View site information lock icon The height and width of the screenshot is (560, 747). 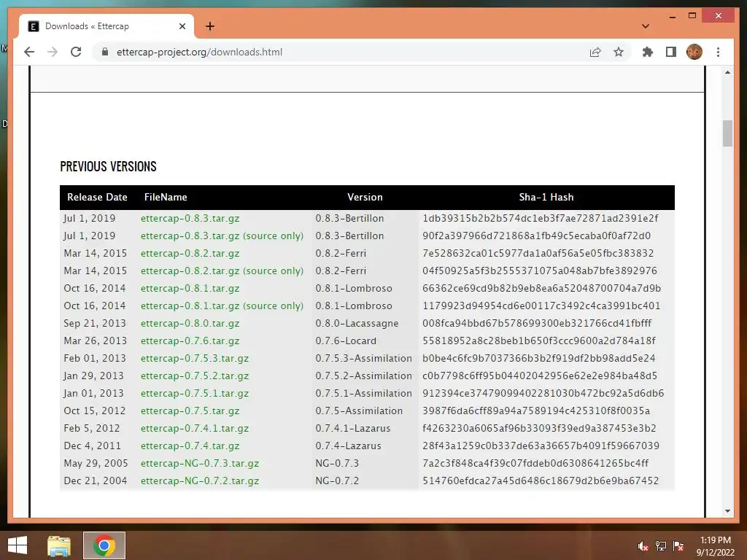point(105,52)
